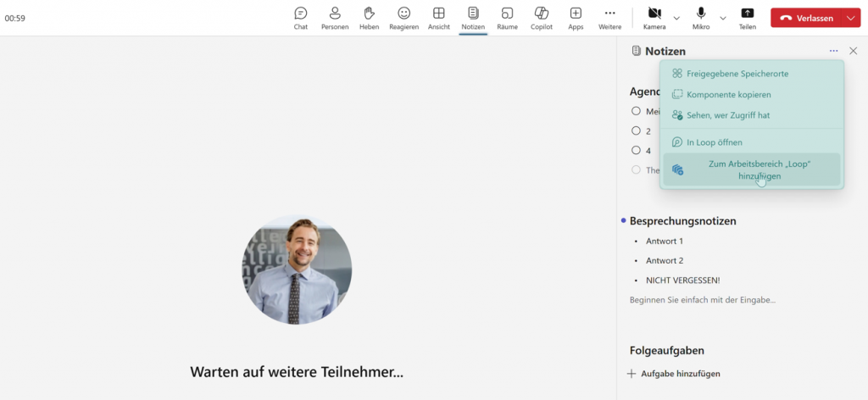868x400 pixels.
Task: Expand the Kamera options arrow
Action: (x=676, y=19)
